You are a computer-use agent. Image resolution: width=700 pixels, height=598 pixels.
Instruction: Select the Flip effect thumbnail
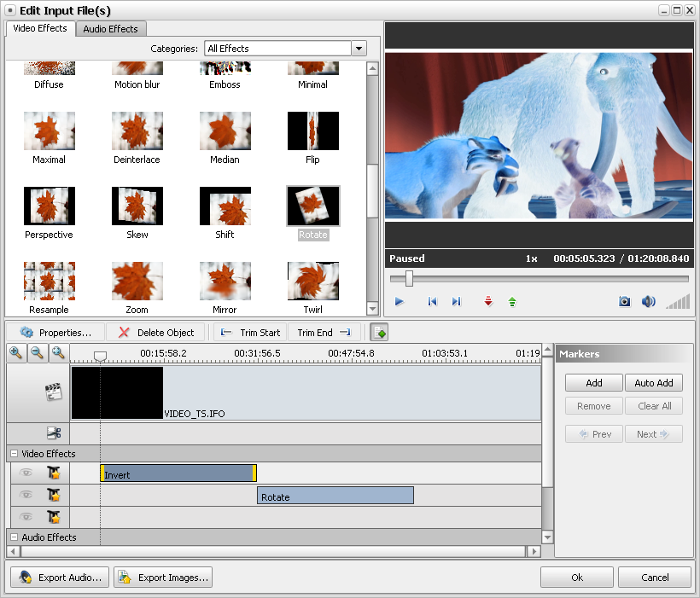(x=313, y=131)
